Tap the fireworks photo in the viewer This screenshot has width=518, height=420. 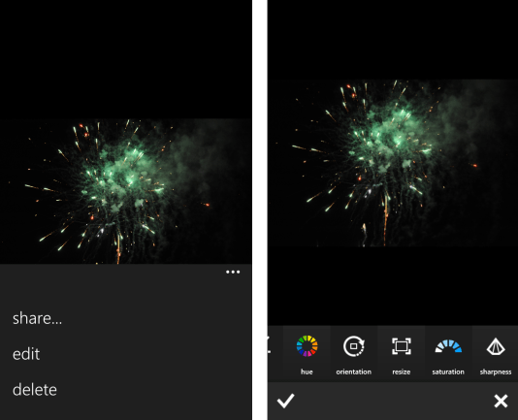coord(125,191)
